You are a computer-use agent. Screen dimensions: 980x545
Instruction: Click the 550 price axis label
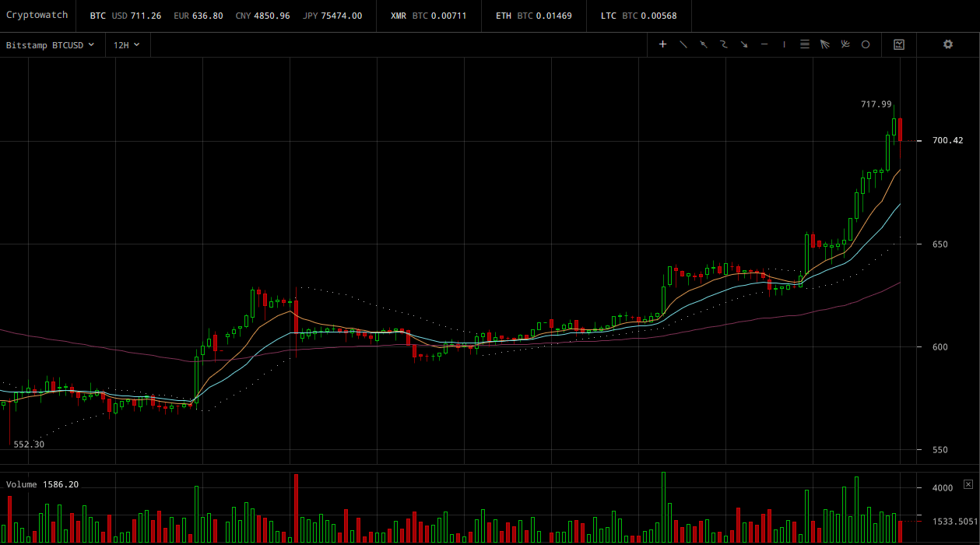[940, 450]
